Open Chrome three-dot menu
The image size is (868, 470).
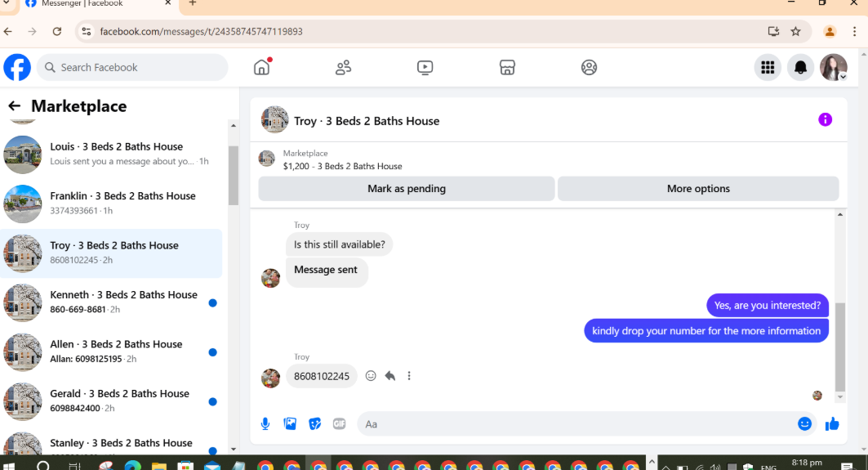(854, 32)
